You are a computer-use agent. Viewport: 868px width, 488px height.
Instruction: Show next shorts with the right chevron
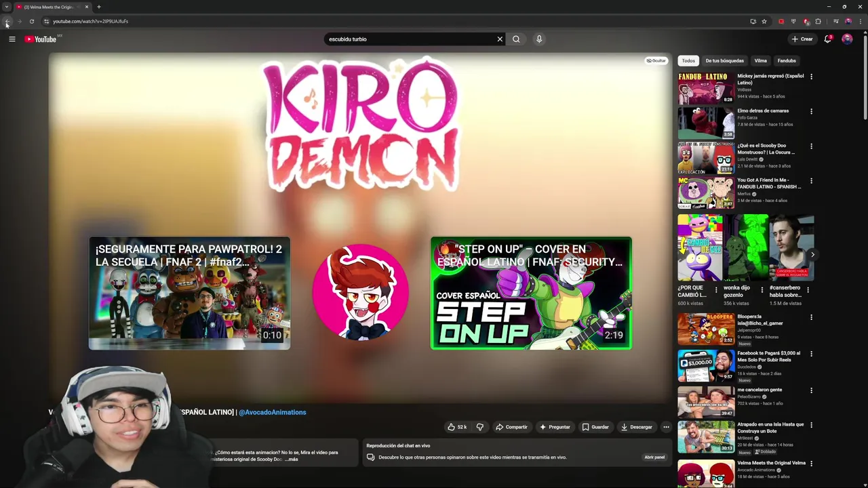(812, 255)
